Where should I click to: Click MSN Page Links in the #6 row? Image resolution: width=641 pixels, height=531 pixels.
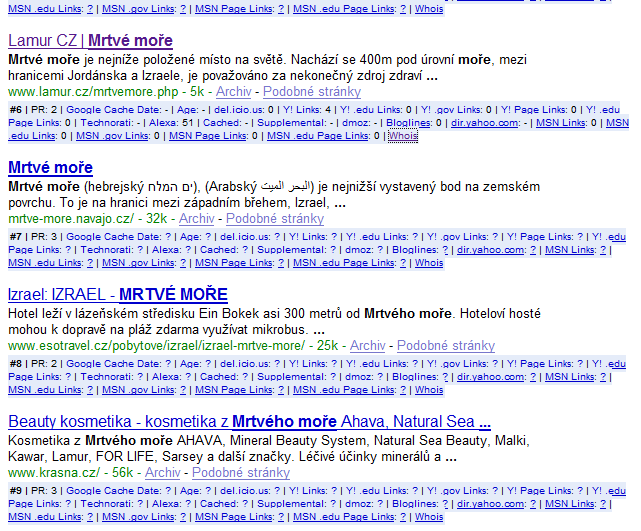[x=208, y=136]
